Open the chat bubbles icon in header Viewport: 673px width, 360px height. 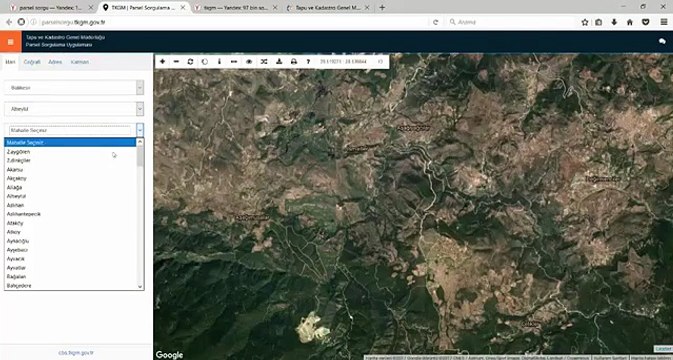click(x=662, y=41)
